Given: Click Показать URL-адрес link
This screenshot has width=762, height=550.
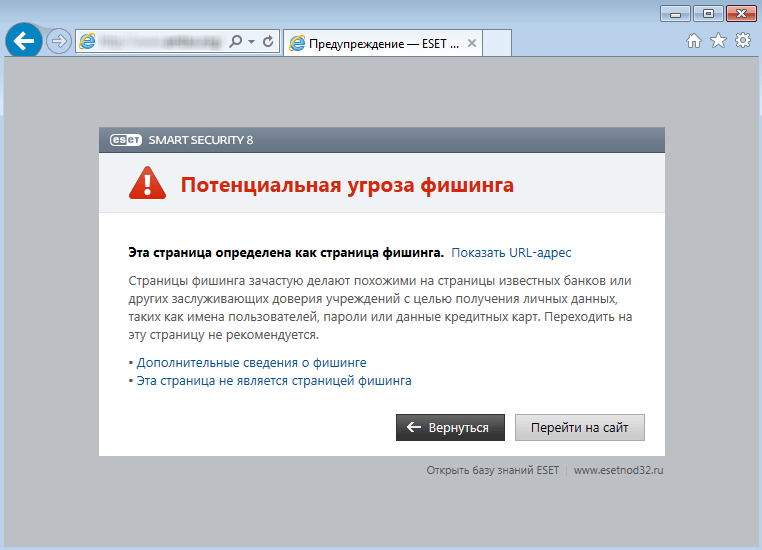Looking at the screenshot, I should pyautogui.click(x=511, y=253).
